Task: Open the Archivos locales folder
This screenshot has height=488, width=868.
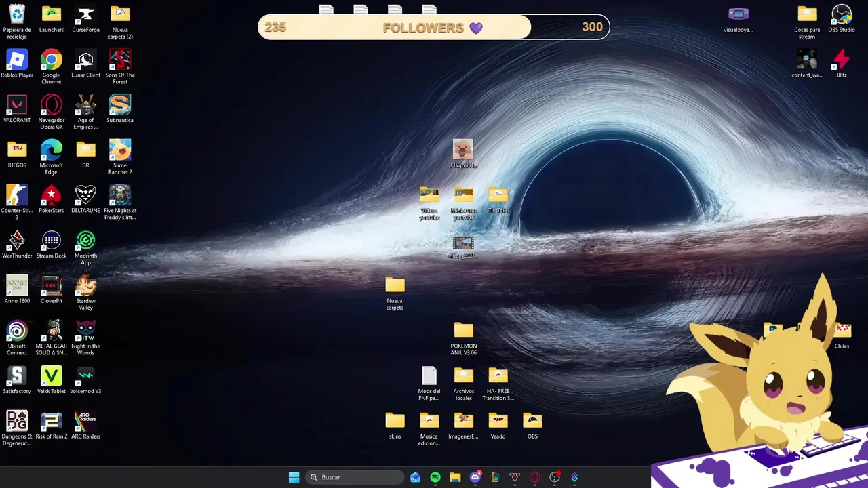Action: [464, 376]
